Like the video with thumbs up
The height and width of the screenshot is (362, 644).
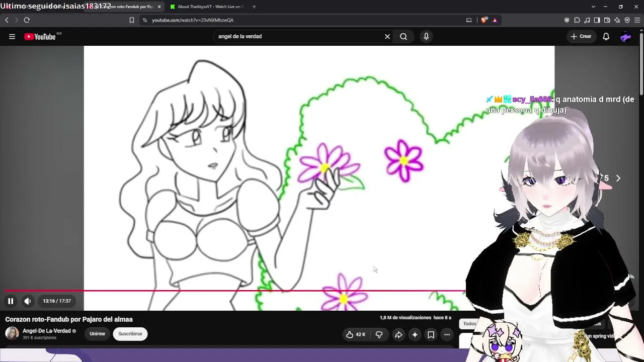click(356, 334)
